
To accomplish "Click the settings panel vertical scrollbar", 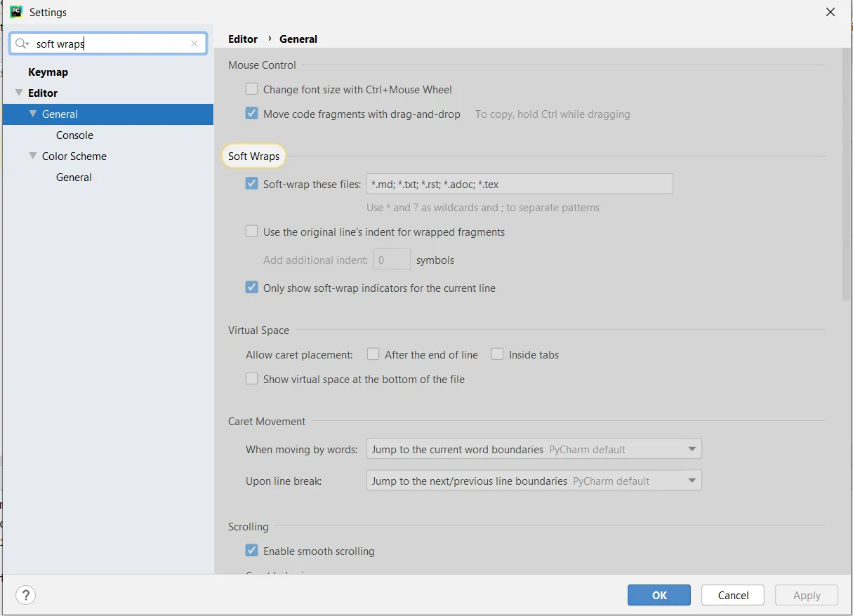I will tap(847, 175).
